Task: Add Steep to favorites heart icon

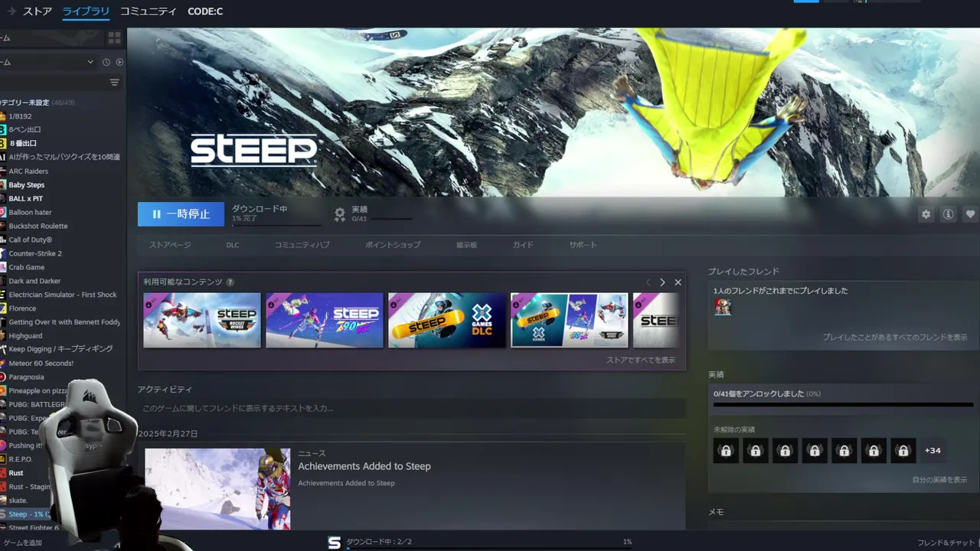Action: (x=970, y=214)
